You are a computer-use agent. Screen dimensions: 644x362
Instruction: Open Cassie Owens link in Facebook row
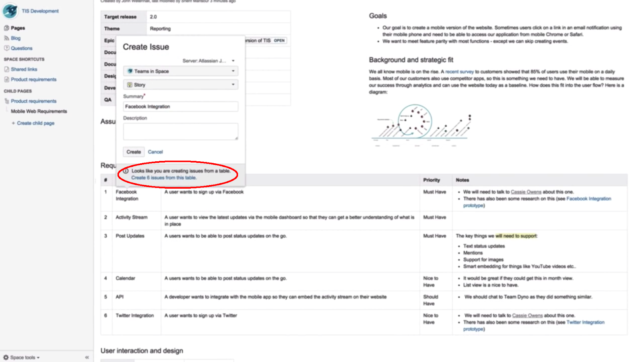pyautogui.click(x=526, y=192)
